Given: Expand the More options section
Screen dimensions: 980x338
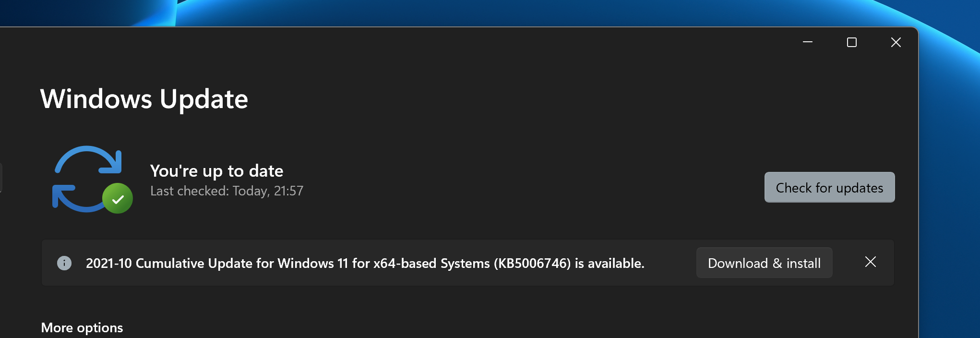Looking at the screenshot, I should (82, 327).
